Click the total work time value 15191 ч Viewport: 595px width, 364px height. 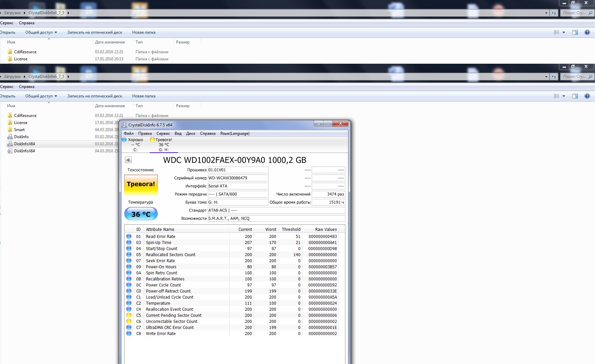tap(329, 202)
